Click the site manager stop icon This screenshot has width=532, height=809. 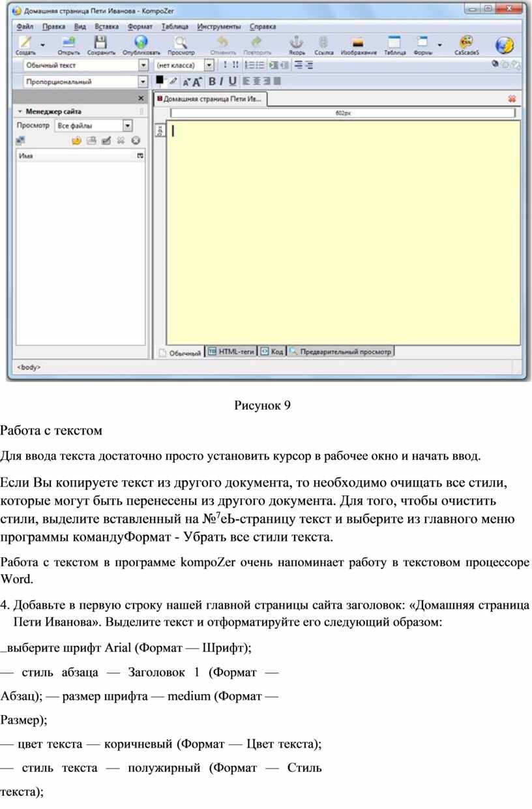pyautogui.click(x=136, y=140)
